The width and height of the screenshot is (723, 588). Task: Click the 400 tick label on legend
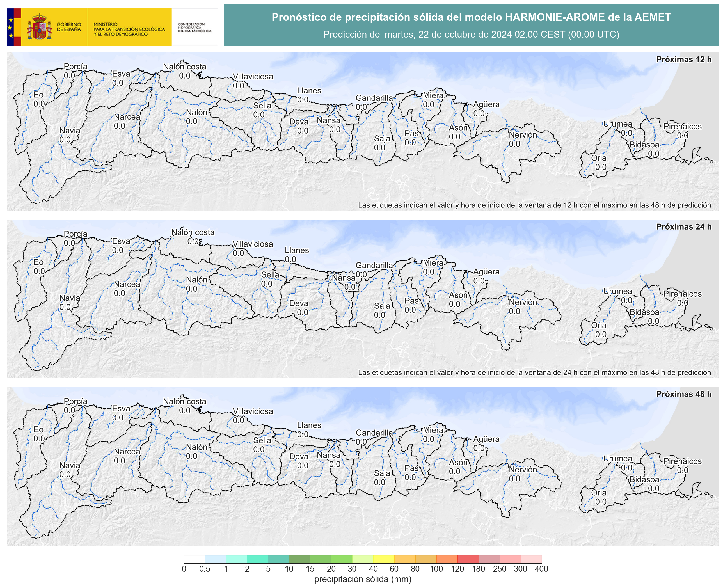541,569
